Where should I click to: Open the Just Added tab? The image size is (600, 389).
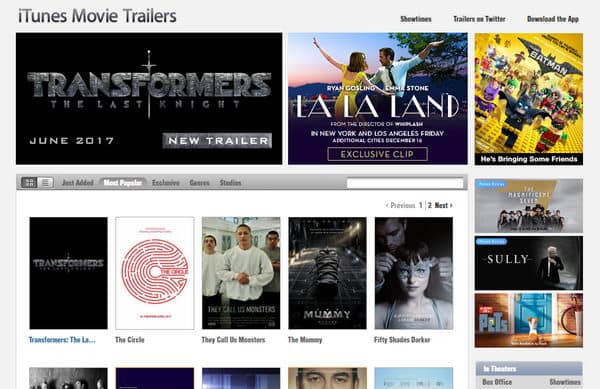[x=78, y=183]
